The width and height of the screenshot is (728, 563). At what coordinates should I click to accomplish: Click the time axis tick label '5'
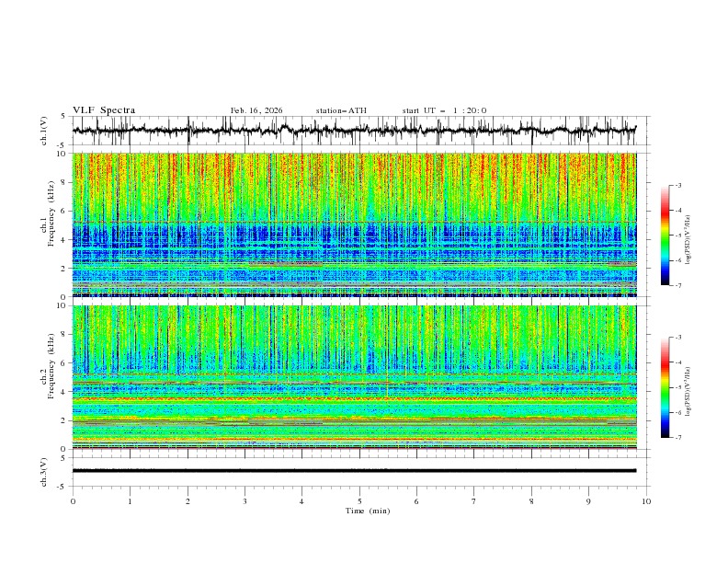coord(359,501)
